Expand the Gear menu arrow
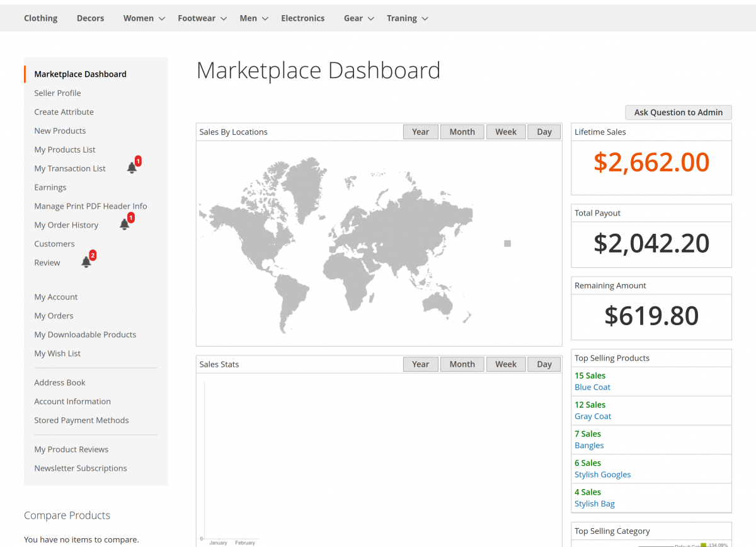The width and height of the screenshot is (756, 547). (x=371, y=19)
